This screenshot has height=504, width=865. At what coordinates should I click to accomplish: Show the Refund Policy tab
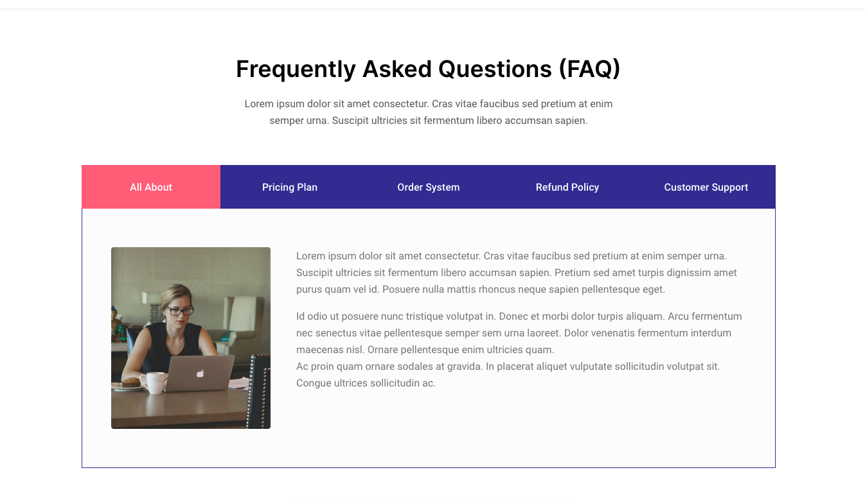567,187
